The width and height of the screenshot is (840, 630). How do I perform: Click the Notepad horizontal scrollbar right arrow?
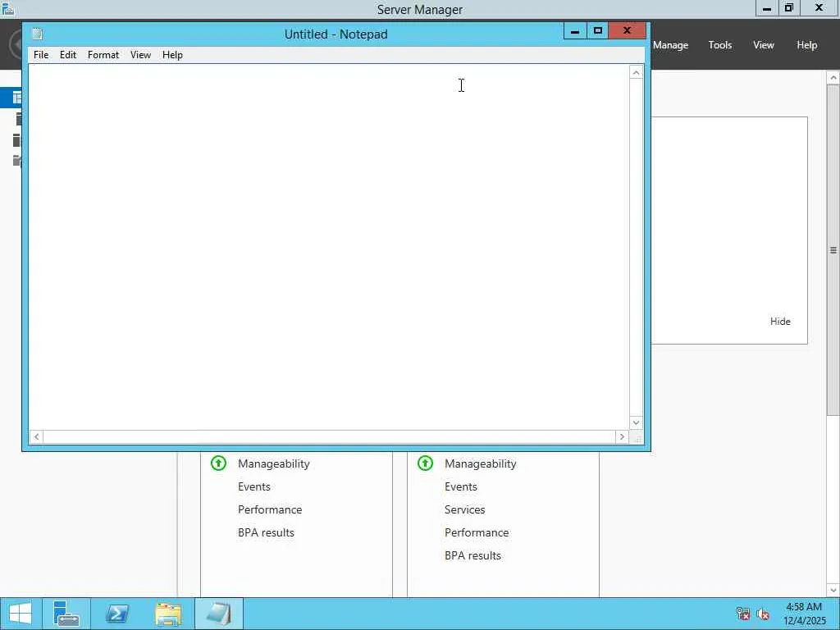622,436
